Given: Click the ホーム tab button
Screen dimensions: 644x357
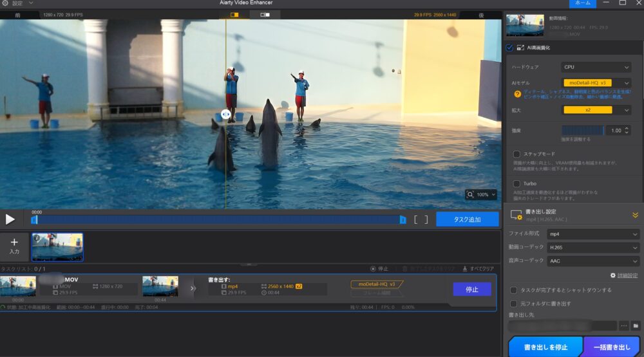Looking at the screenshot, I should (582, 3).
